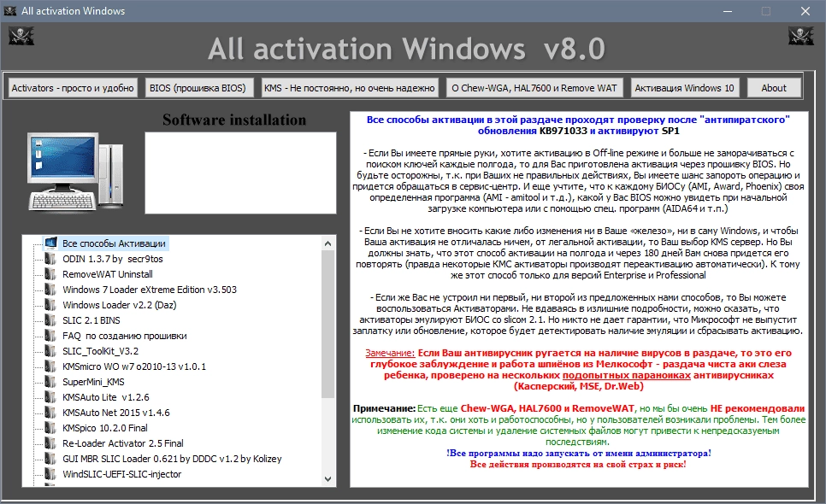The width and height of the screenshot is (826, 504).
Task: Click the desktop computer image
Action: (76, 172)
